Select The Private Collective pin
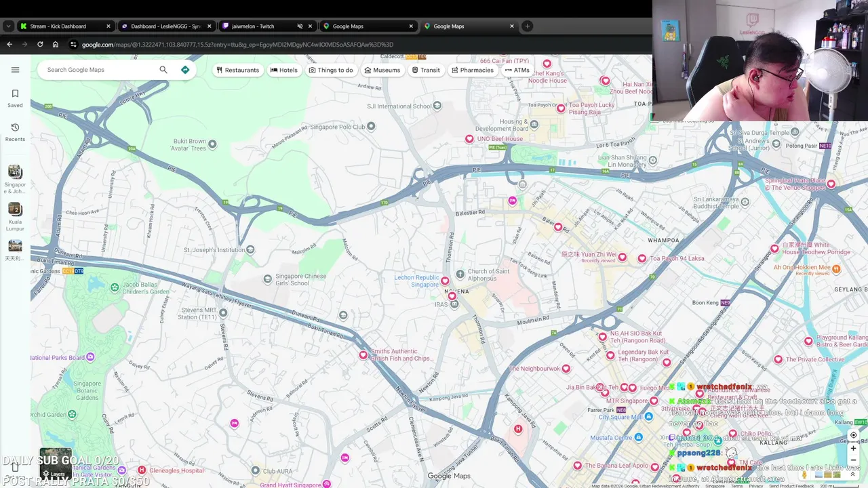Viewport: 868px width, 488px height. click(x=778, y=359)
